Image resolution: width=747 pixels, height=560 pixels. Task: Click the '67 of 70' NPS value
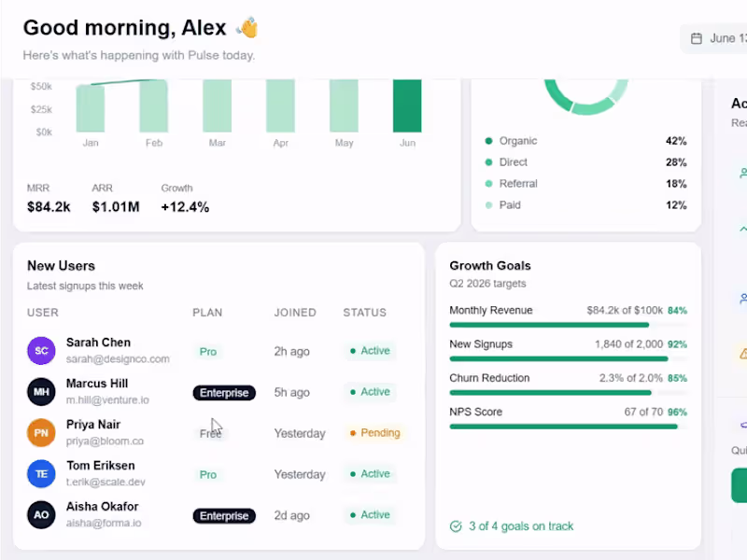click(643, 412)
